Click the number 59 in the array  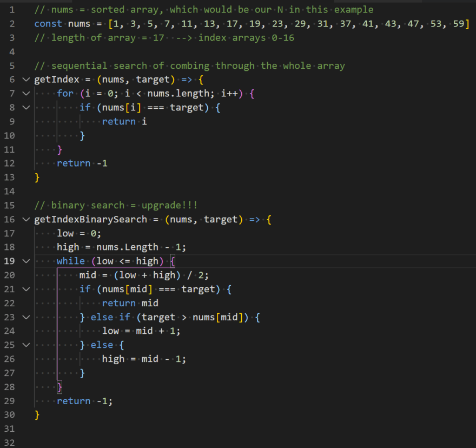coord(459,24)
